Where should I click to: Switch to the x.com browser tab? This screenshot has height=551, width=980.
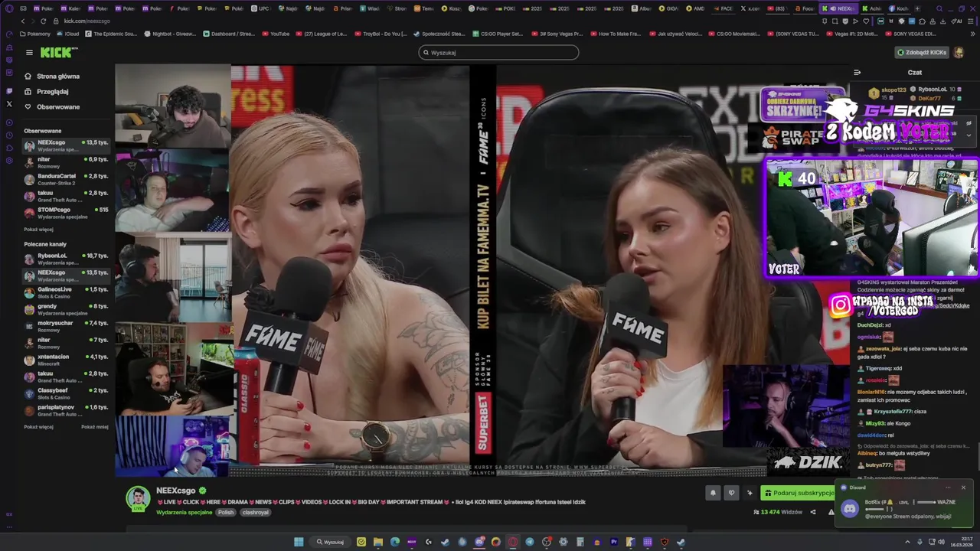[749, 8]
